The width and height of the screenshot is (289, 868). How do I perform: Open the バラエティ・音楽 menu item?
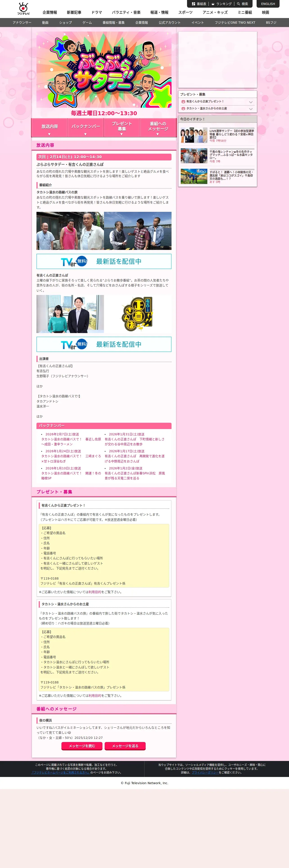click(126, 12)
